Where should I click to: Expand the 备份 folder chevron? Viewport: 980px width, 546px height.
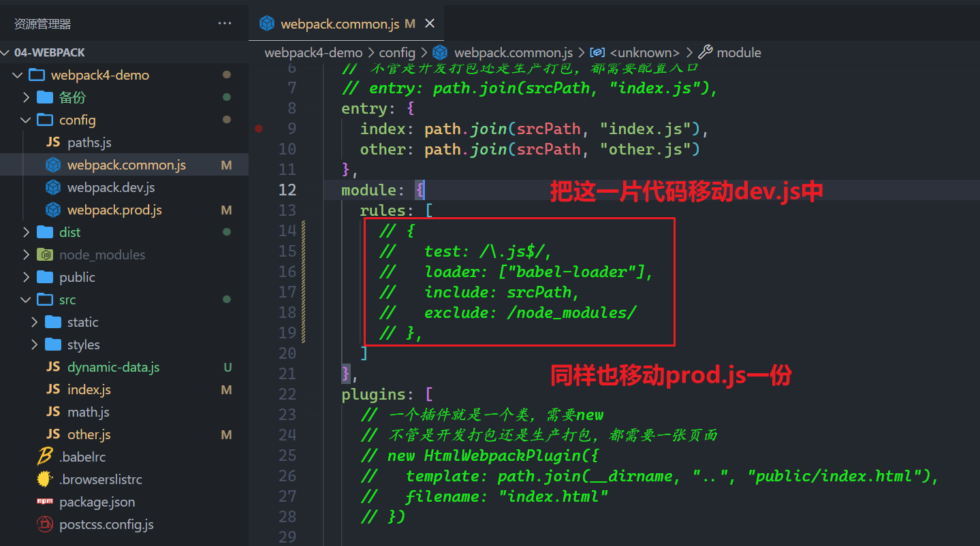[26, 97]
